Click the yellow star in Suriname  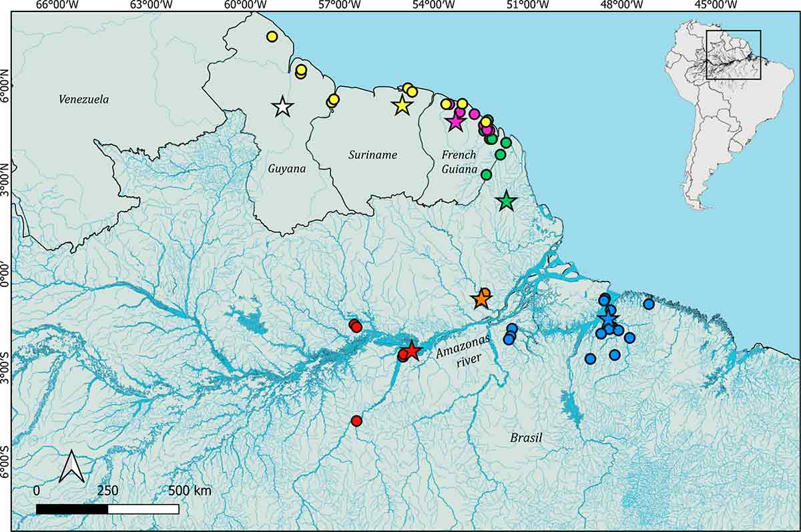(402, 105)
